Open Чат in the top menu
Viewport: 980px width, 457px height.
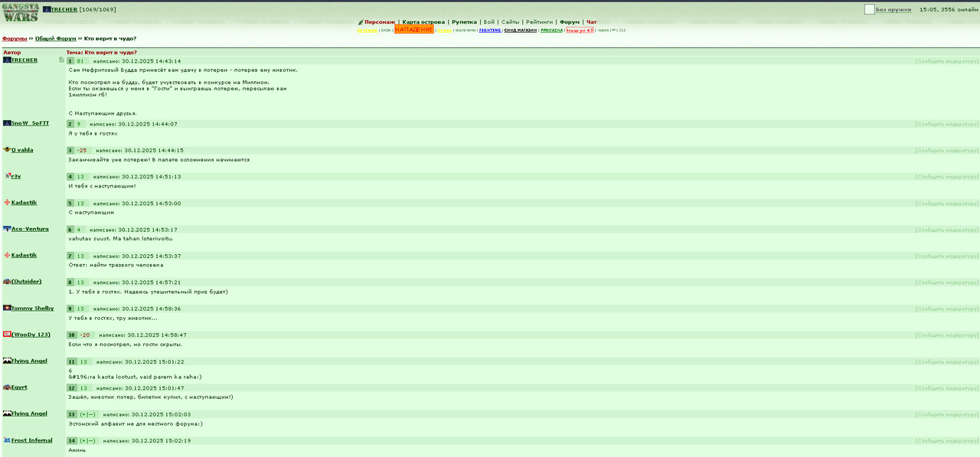point(592,22)
